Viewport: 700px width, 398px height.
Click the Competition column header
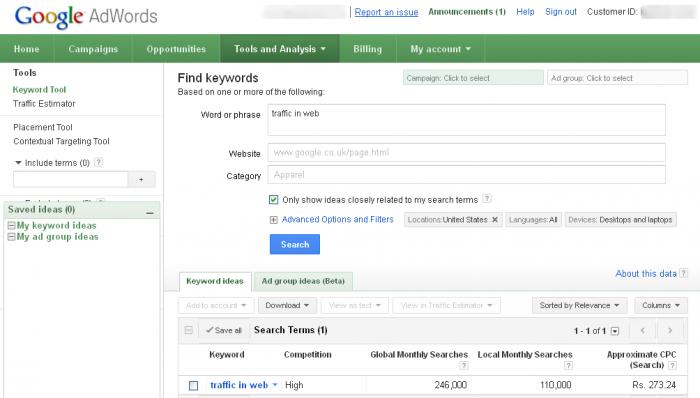click(308, 355)
